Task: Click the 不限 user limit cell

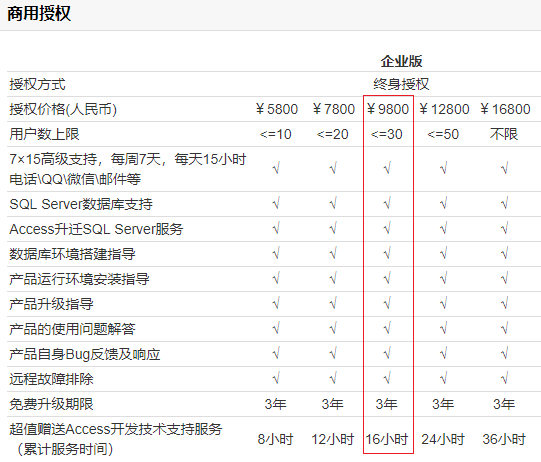Action: point(504,134)
